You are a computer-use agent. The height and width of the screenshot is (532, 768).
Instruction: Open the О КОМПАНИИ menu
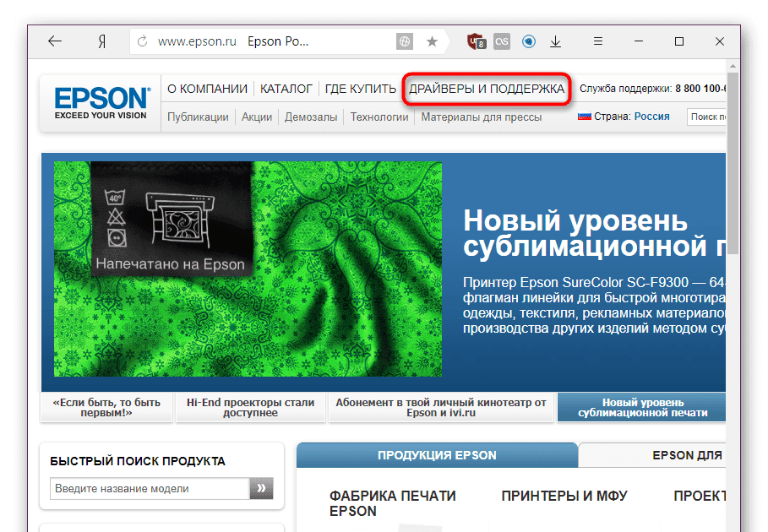(x=207, y=89)
